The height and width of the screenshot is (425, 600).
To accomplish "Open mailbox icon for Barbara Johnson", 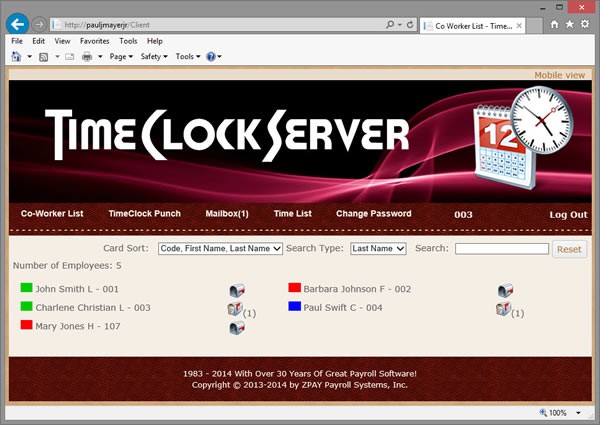I will (x=505, y=290).
